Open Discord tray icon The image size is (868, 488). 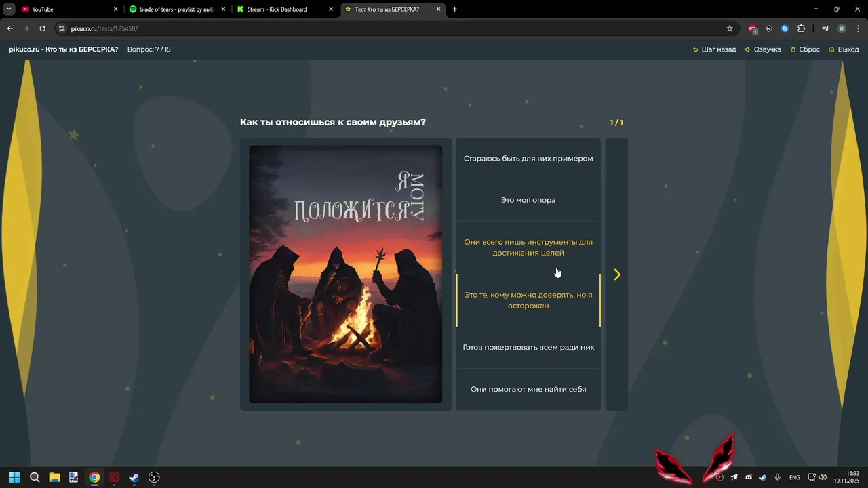(749, 477)
